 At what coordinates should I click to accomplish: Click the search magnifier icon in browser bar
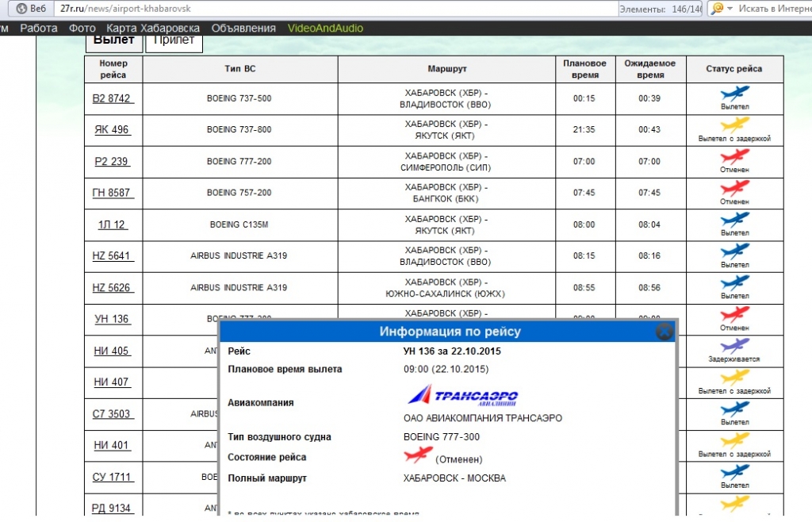tap(717, 8)
